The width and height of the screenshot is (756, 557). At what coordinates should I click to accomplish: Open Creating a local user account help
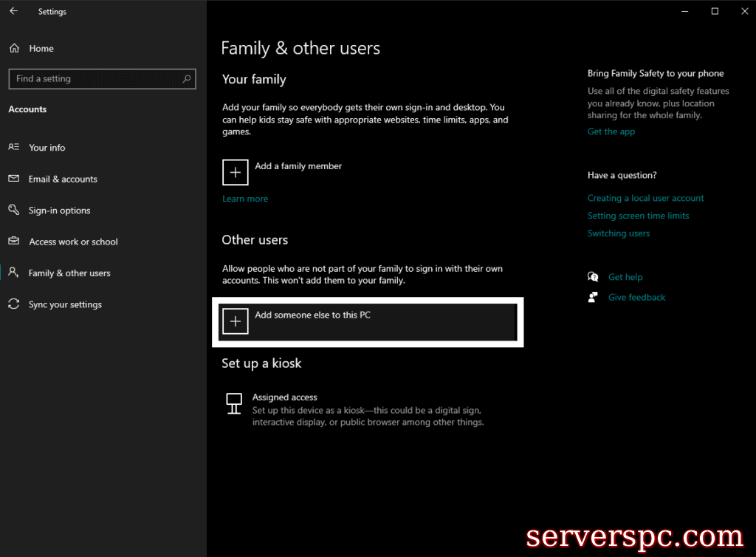645,198
